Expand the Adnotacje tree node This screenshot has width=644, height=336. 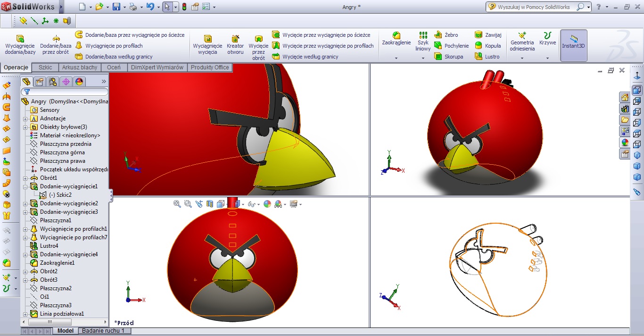click(25, 118)
